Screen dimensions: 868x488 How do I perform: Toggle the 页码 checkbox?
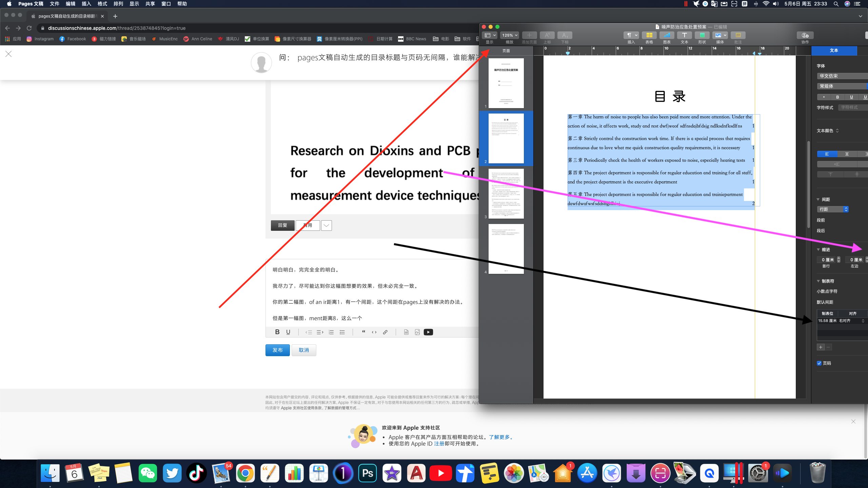click(x=819, y=363)
